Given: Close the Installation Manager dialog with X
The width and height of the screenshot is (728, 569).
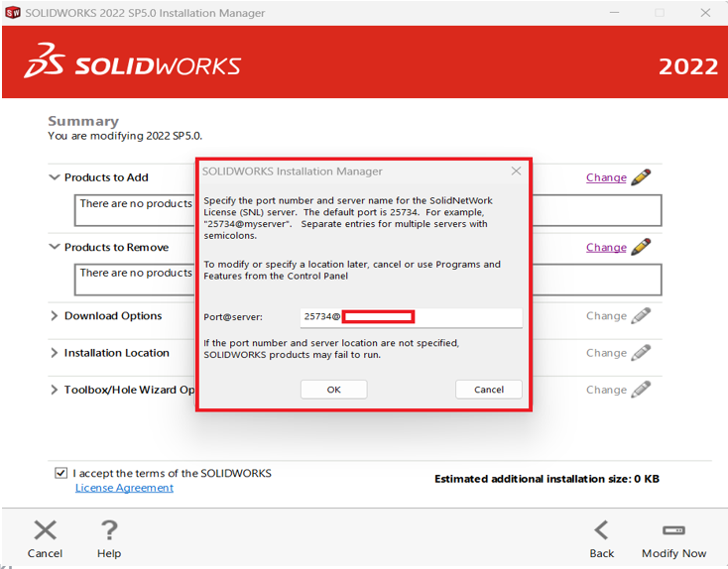Looking at the screenshot, I should [x=516, y=171].
